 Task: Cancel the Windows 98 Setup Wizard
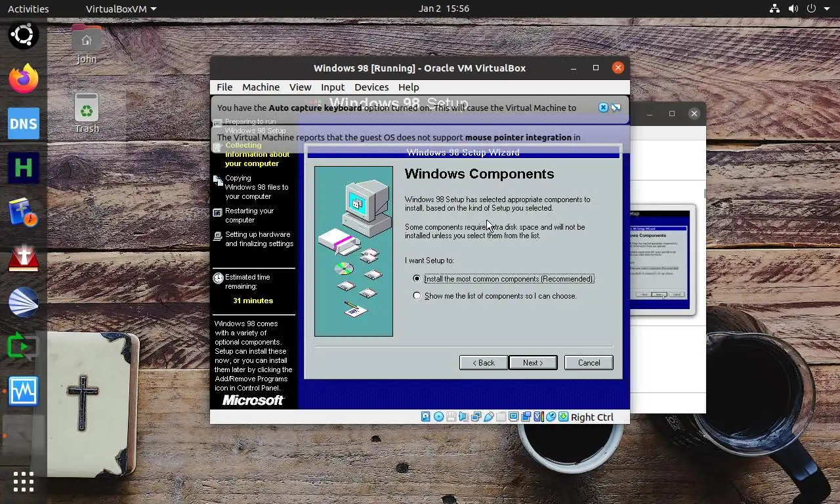(x=589, y=362)
